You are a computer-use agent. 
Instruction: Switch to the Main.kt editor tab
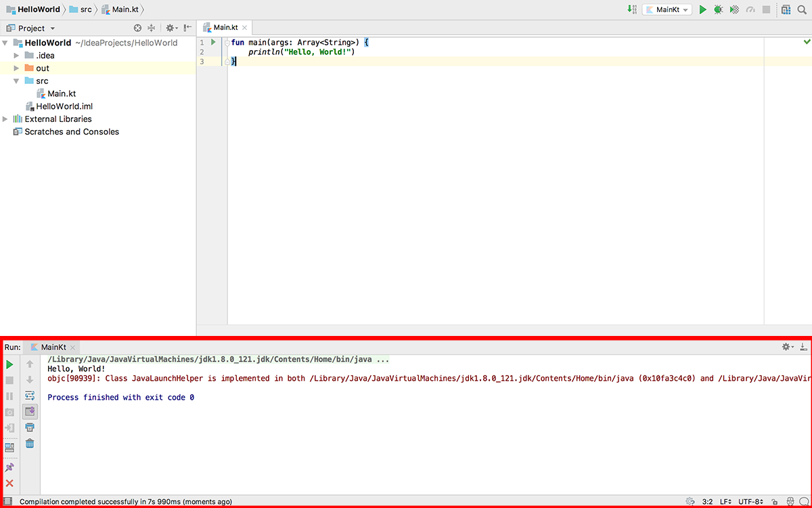point(225,28)
